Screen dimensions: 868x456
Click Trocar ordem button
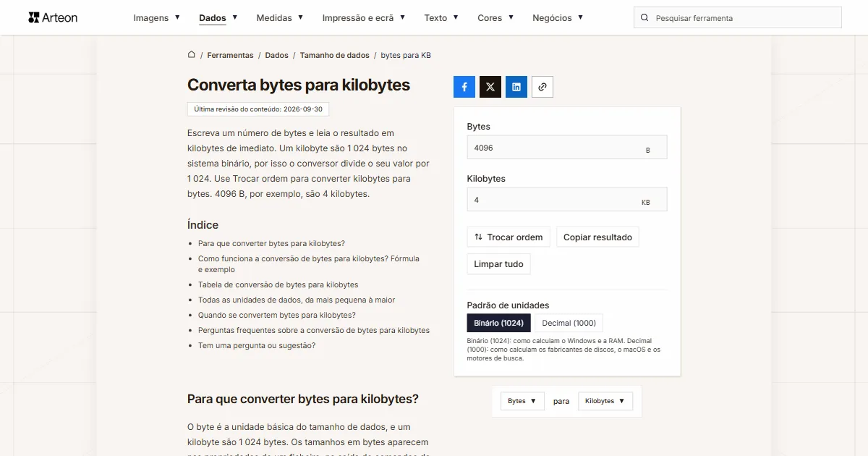(509, 237)
